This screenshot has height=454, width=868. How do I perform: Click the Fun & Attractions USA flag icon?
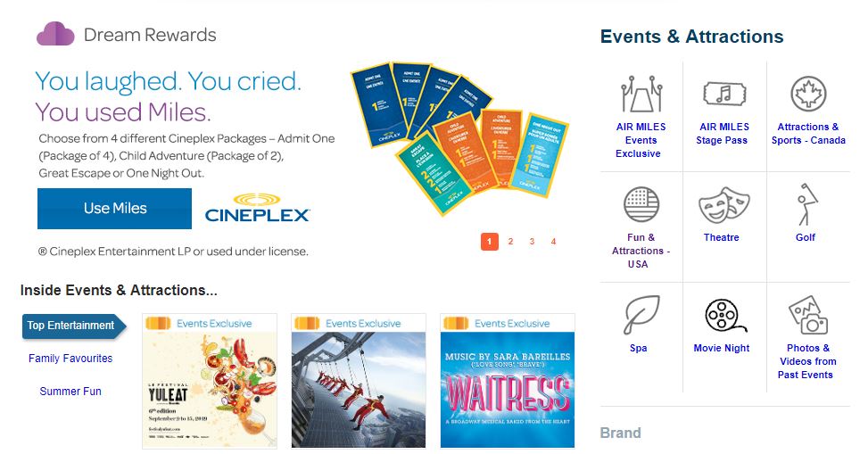[x=640, y=204]
